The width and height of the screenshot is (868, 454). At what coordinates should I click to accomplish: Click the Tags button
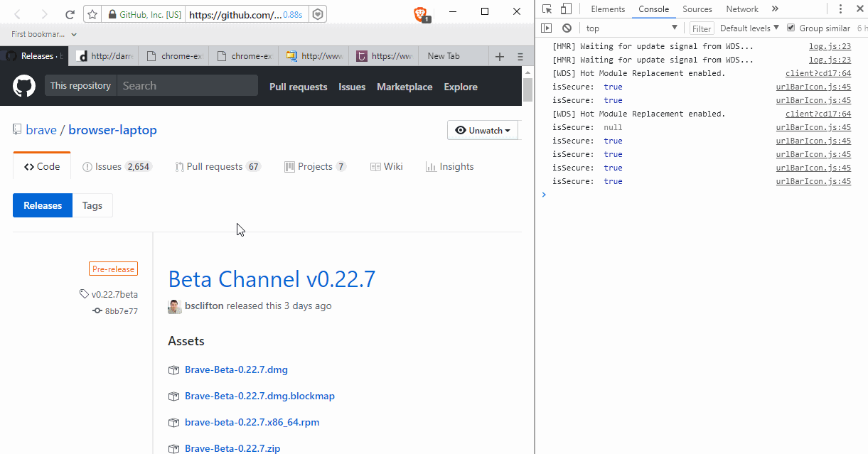pyautogui.click(x=92, y=205)
